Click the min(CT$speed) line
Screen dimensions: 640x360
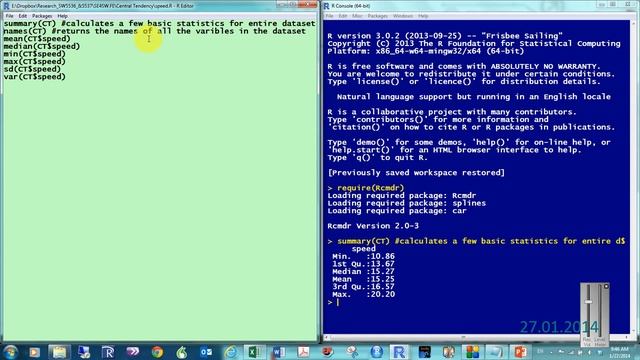pyautogui.click(x=34, y=54)
